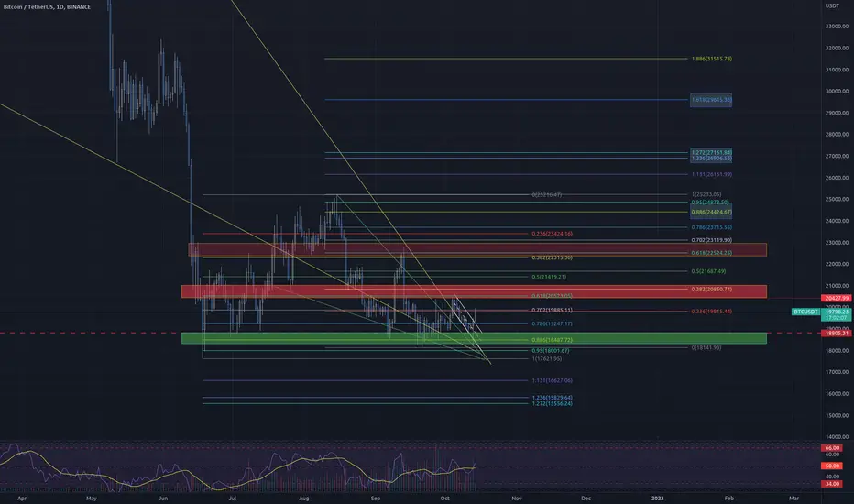Select the RSI 66.00 upper band label

(832, 448)
